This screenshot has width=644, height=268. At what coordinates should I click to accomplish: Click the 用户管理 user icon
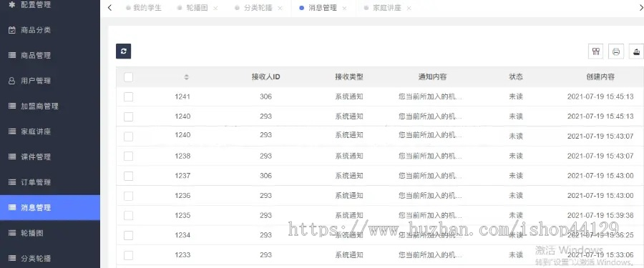(12, 81)
